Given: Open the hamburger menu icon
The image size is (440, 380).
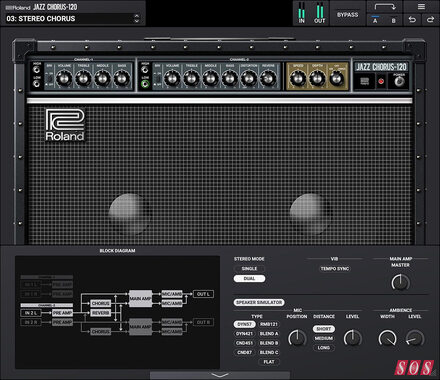Looking at the screenshot, I should (421, 7).
